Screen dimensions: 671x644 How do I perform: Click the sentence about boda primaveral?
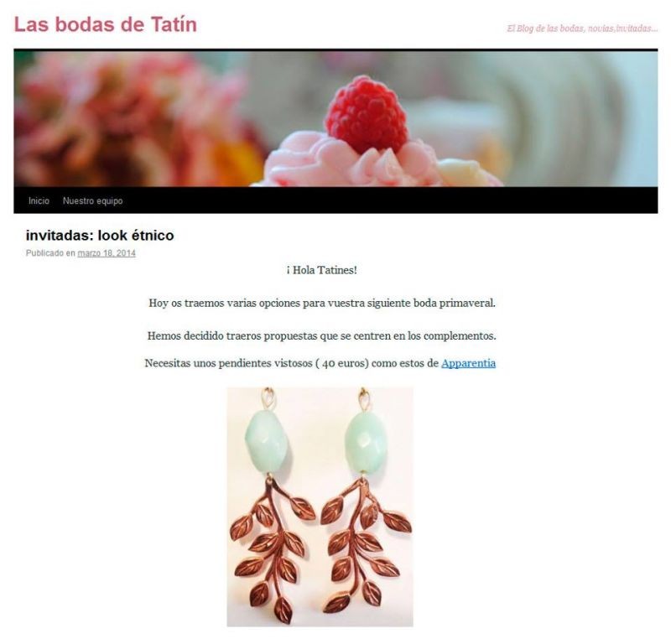click(x=322, y=303)
